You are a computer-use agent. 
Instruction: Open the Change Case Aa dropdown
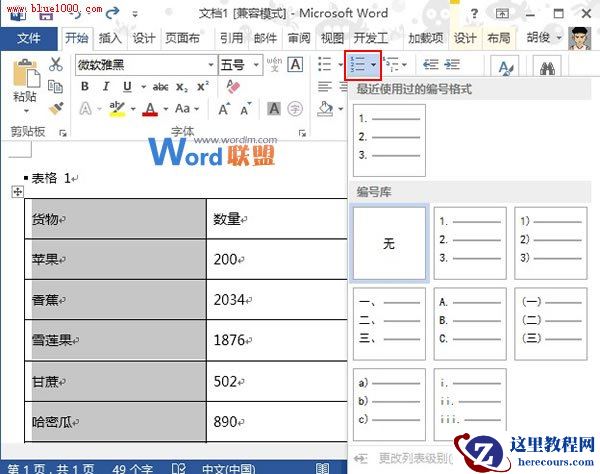pyautogui.click(x=187, y=109)
